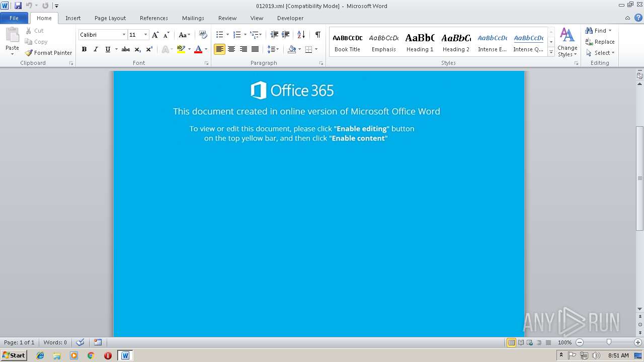The image size is (644, 362).
Task: Click the Increase Indent icon
Action: 285,35
